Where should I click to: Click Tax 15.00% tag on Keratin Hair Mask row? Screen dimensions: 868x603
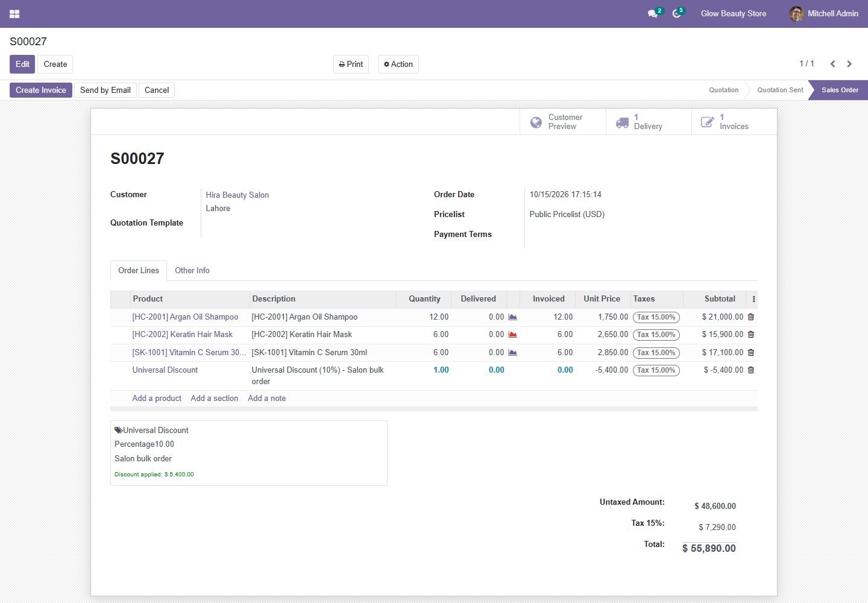click(x=656, y=335)
